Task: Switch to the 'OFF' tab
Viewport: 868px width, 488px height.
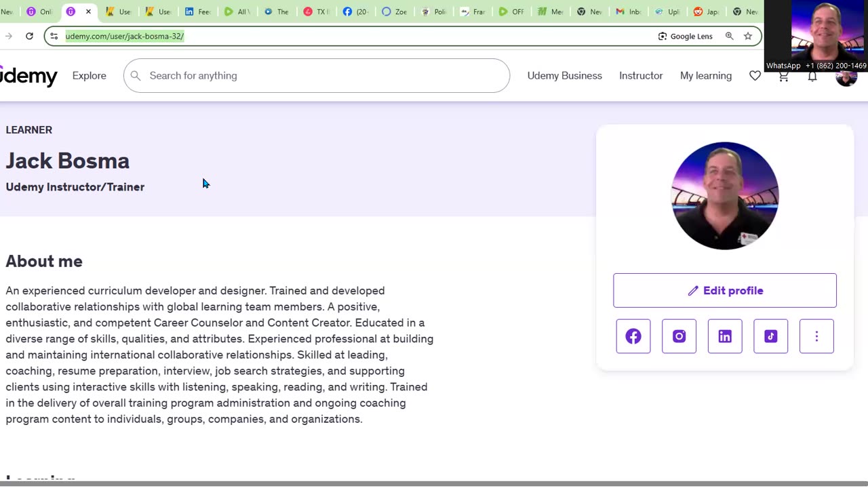Action: (x=513, y=12)
